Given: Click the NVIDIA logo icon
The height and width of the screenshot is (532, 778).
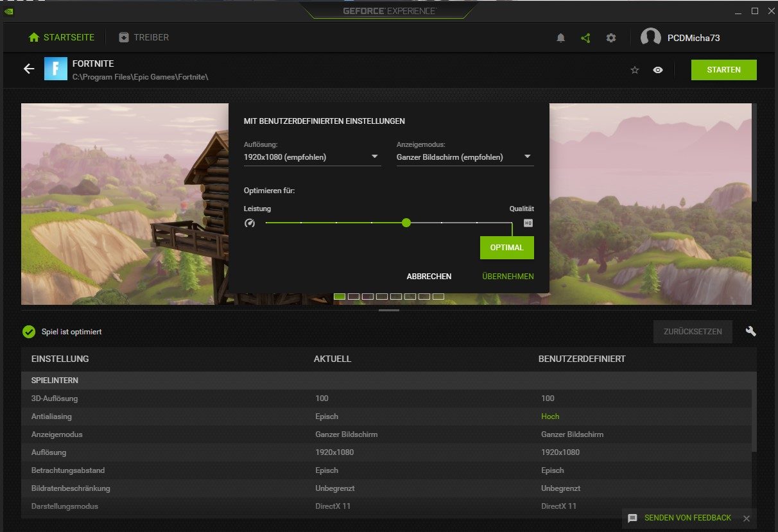Looking at the screenshot, I should (x=8, y=10).
